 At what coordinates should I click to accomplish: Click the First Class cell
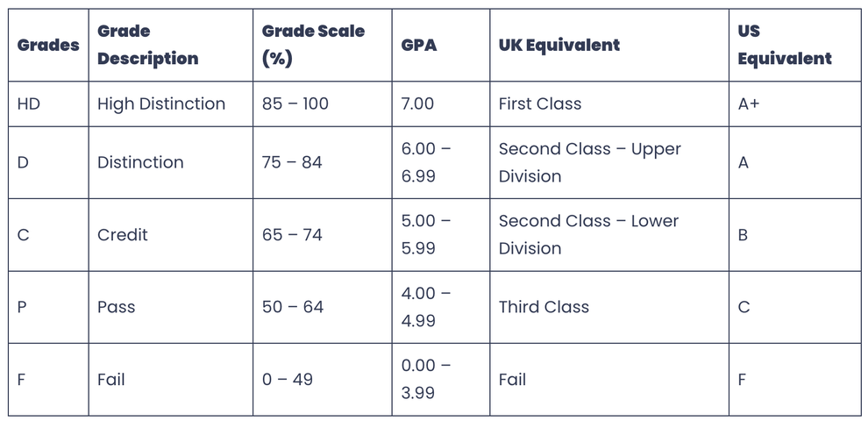tap(540, 103)
